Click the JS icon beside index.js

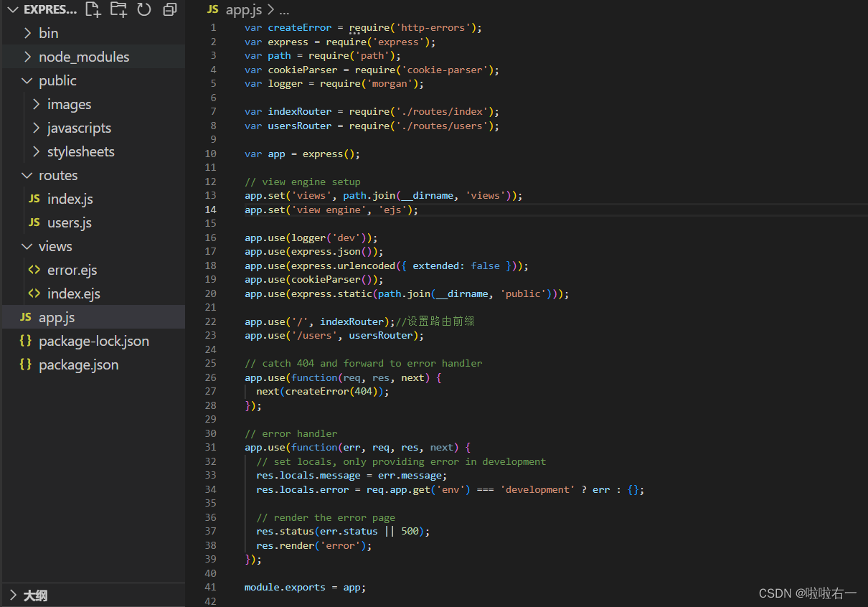pos(34,199)
